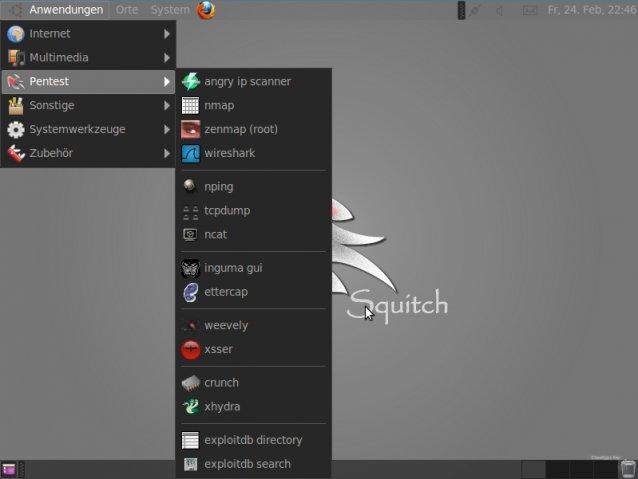Click the wireshark fin icon
This screenshot has height=479, width=638.
pyautogui.click(x=190, y=153)
